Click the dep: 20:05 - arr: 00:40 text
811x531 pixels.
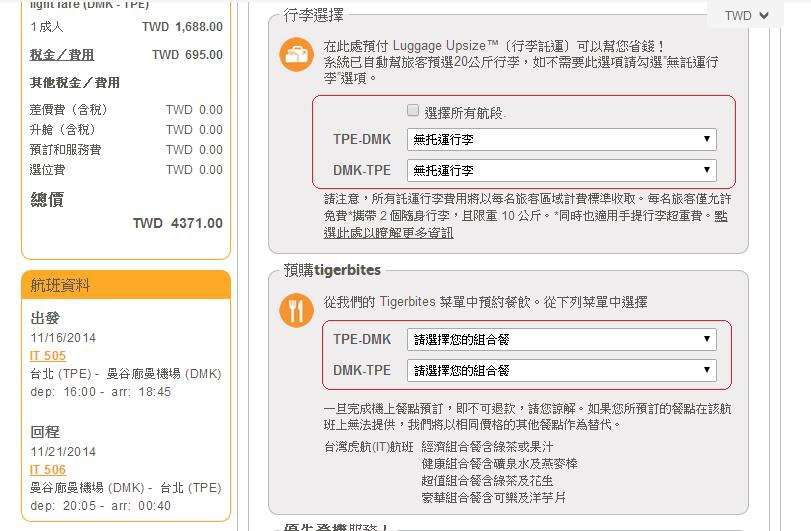(x=100, y=506)
